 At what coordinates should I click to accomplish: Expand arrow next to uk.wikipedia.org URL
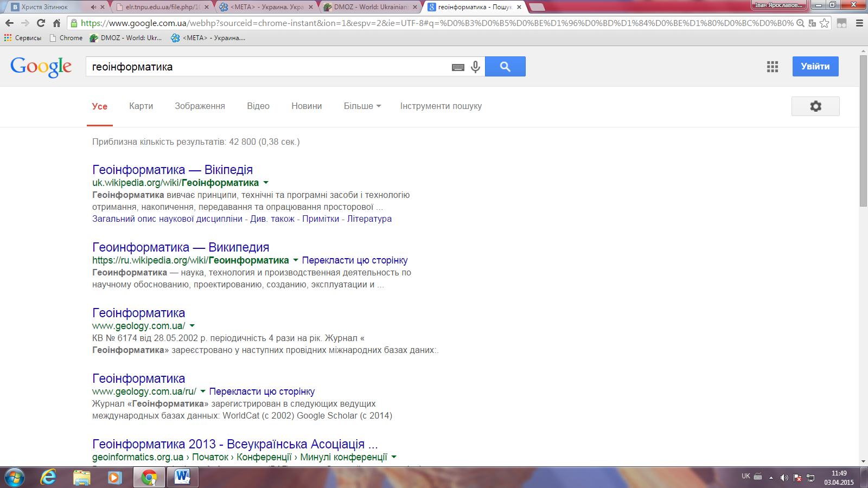pyautogui.click(x=266, y=183)
